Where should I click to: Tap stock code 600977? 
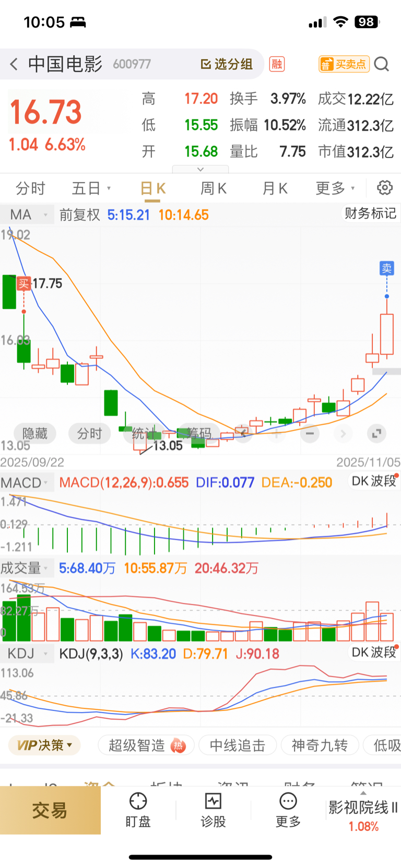pos(132,64)
